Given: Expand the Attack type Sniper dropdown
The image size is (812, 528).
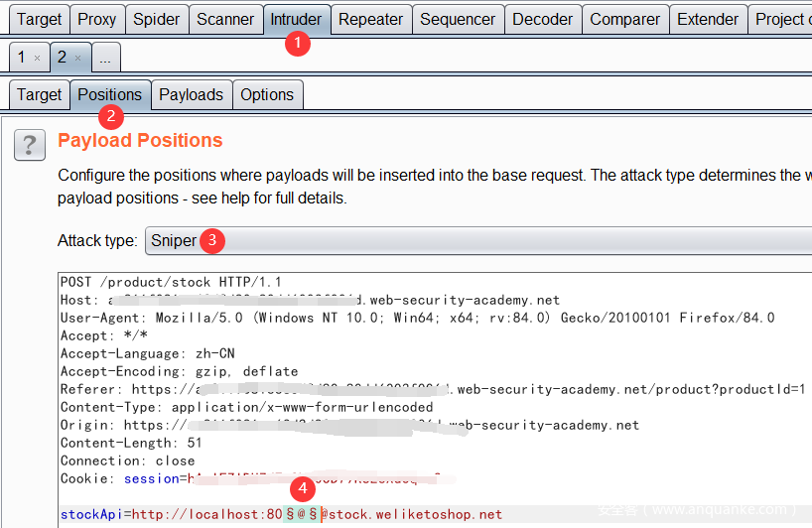Looking at the screenshot, I should coord(478,241).
